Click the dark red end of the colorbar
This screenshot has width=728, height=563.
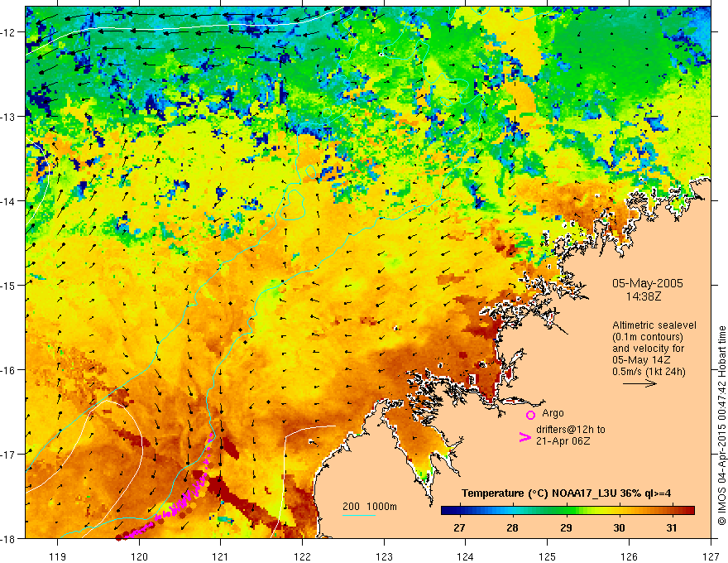pos(689,511)
